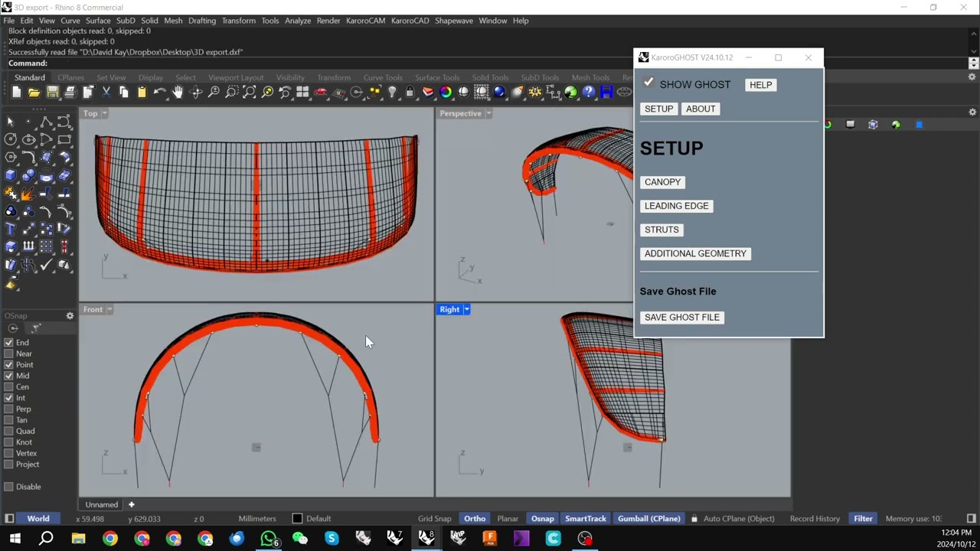Image resolution: width=980 pixels, height=551 pixels.
Task: Click the color wheel Object Properties icon
Action: coord(446,93)
